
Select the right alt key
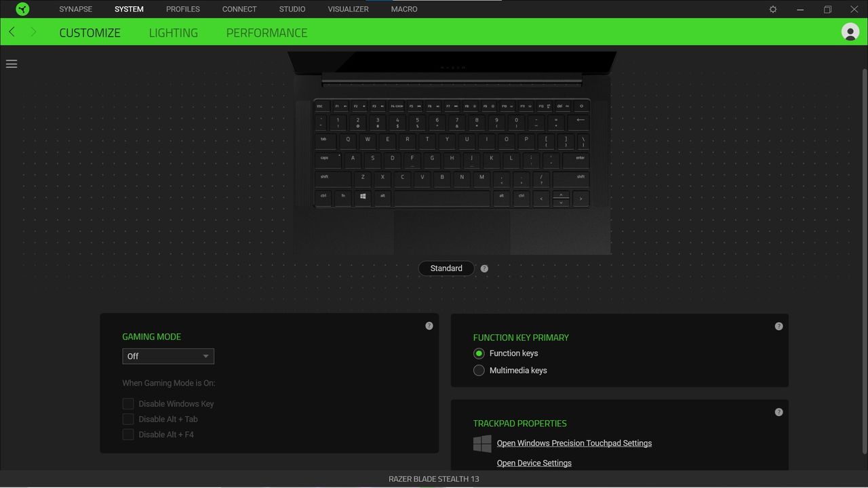pos(502,197)
